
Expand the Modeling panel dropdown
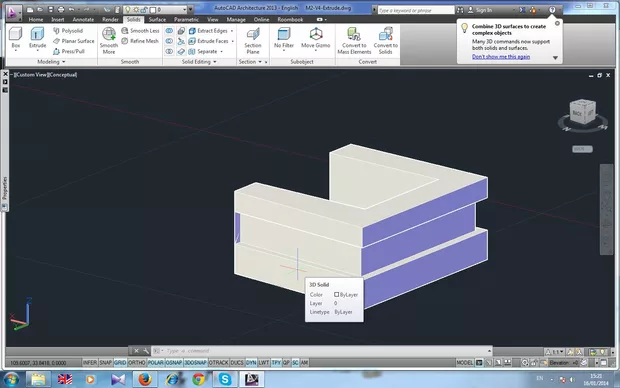pos(51,62)
